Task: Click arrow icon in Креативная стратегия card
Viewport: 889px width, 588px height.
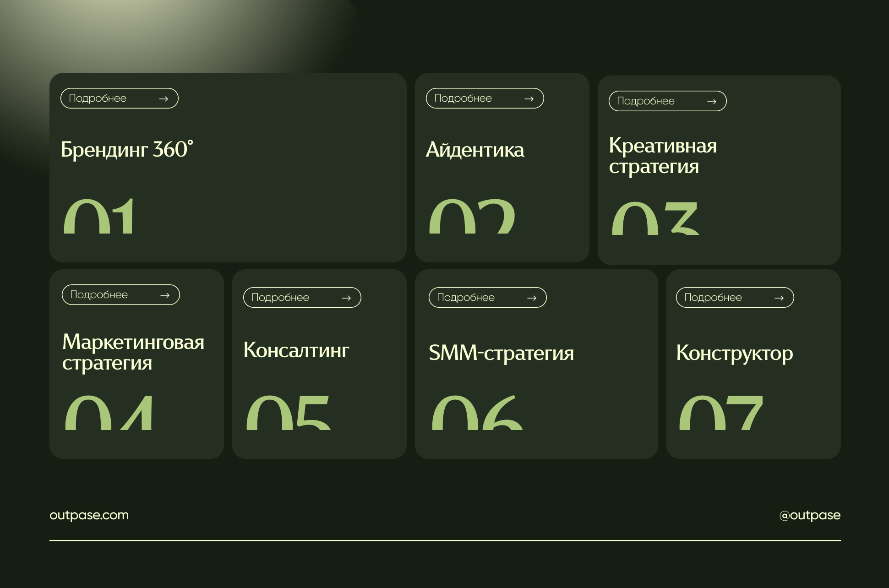Action: pyautogui.click(x=712, y=102)
